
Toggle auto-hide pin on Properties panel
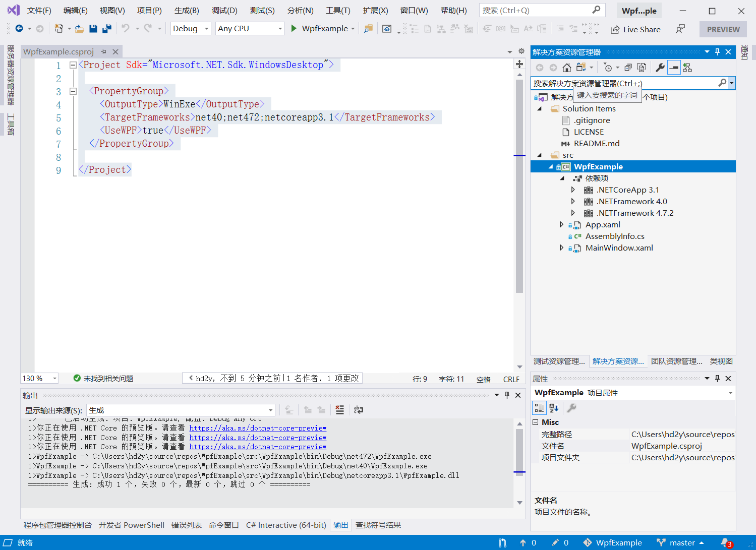coord(718,378)
